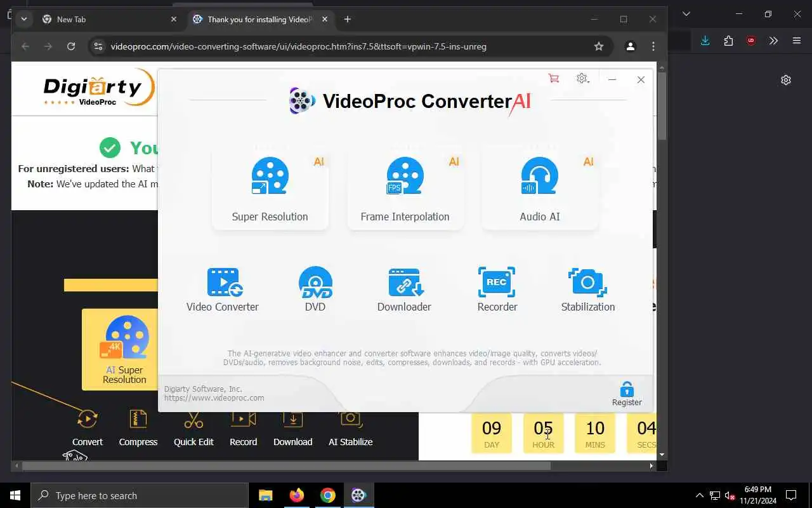The width and height of the screenshot is (812, 508).
Task: Click the https://www.videoproc.com link
Action: [x=214, y=398]
